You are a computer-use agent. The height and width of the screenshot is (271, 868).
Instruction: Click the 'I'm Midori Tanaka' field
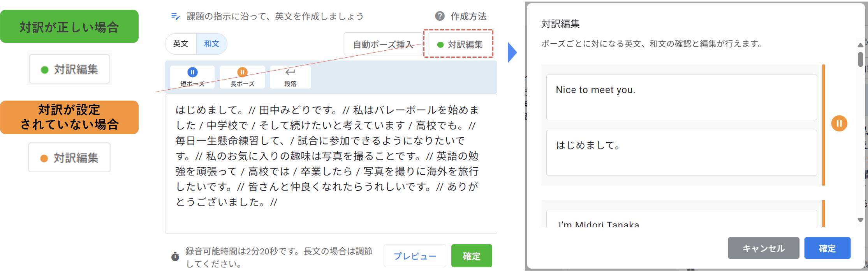click(681, 219)
